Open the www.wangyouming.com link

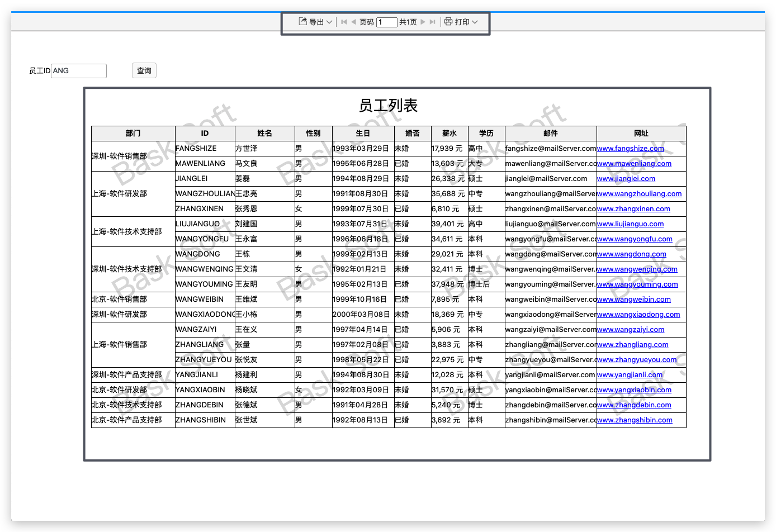637,284
